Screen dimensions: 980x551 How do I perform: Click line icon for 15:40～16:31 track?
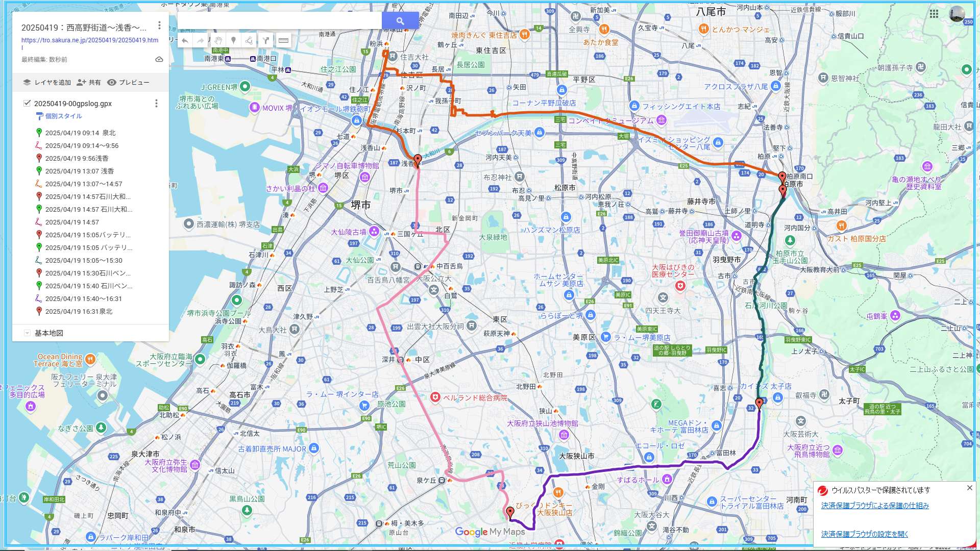[39, 298]
